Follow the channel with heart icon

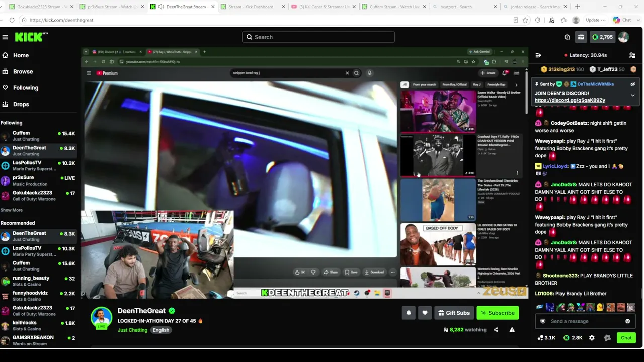(x=425, y=313)
